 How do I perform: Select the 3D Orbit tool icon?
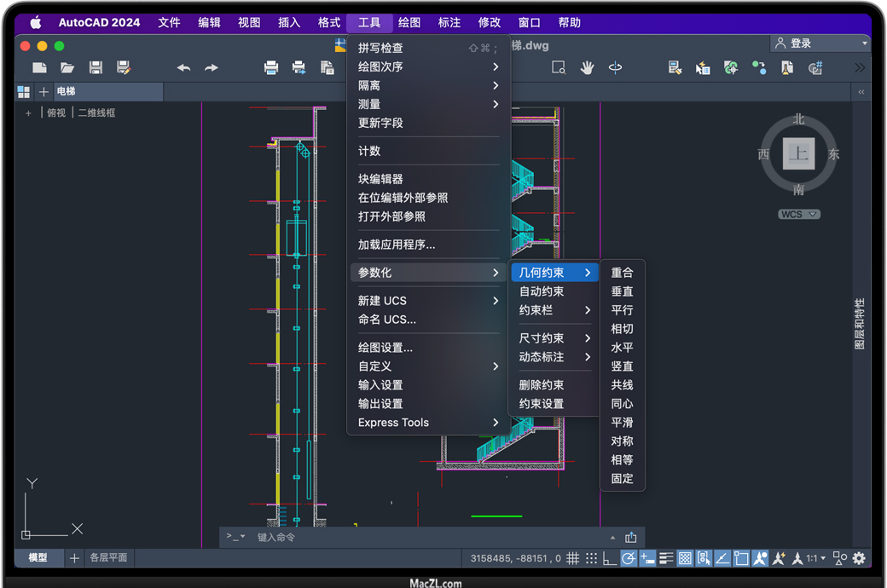click(x=615, y=67)
